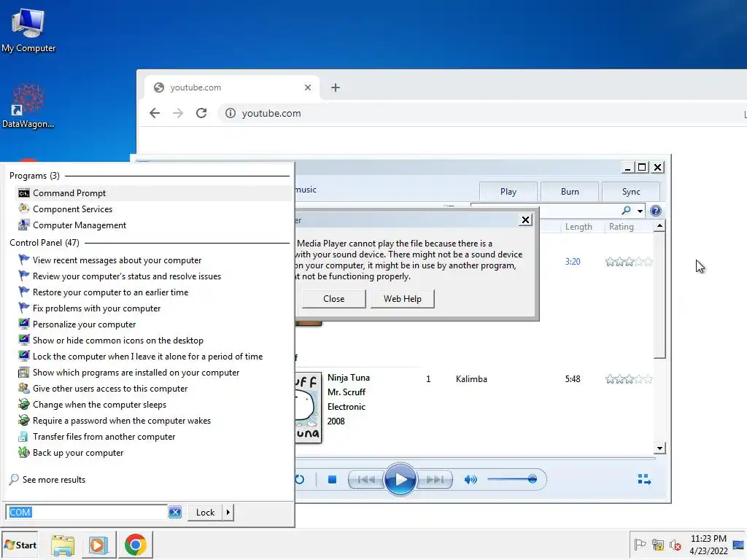The height and width of the screenshot is (560, 747).
Task: Click the Lock button in Start menu
Action: [205, 513]
